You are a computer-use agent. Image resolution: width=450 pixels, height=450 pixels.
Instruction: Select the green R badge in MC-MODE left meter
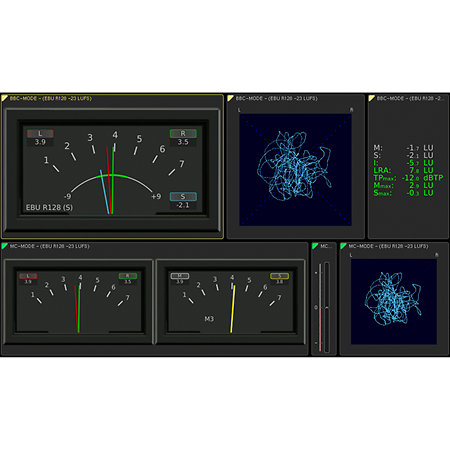click(128, 276)
